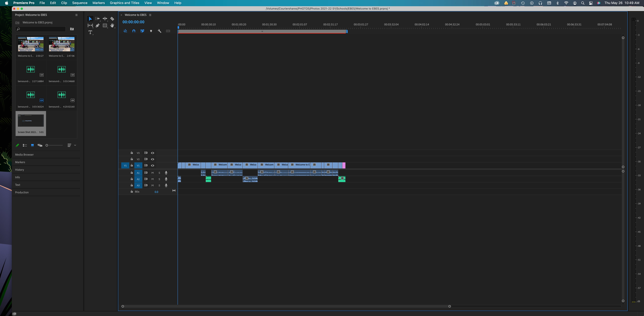Open the Graphics and Titles menu
The image size is (644, 316).
[x=125, y=3]
